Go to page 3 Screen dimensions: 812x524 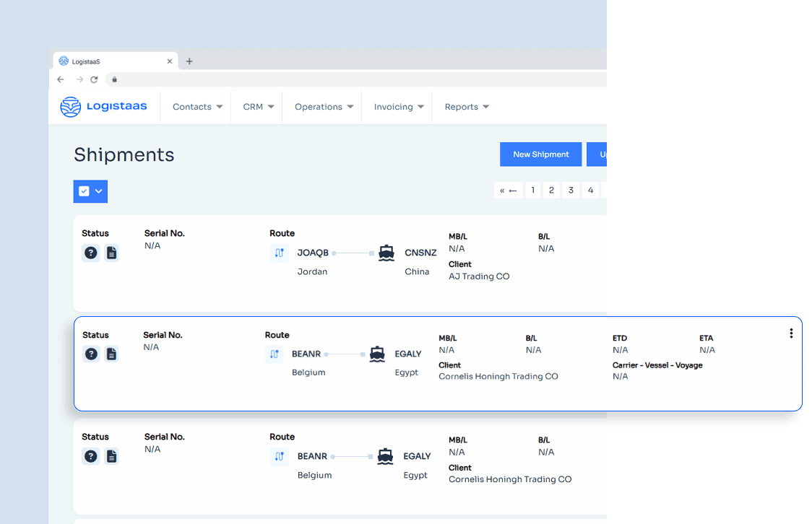point(571,191)
